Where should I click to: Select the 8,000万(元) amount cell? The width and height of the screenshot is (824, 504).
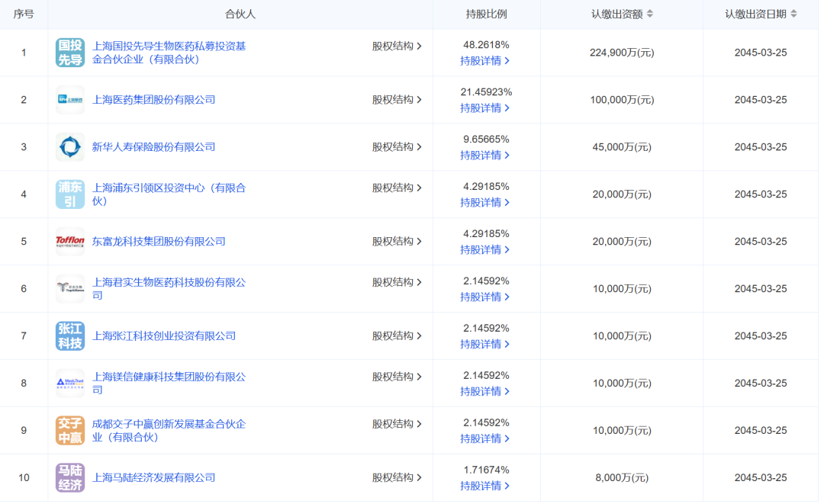[x=622, y=478]
